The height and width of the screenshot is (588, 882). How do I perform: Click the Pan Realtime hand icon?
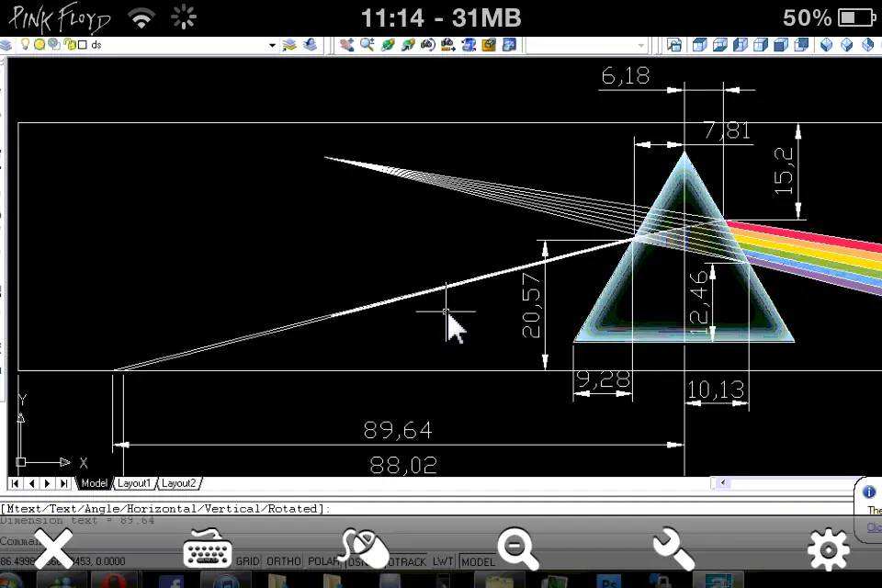(347, 44)
